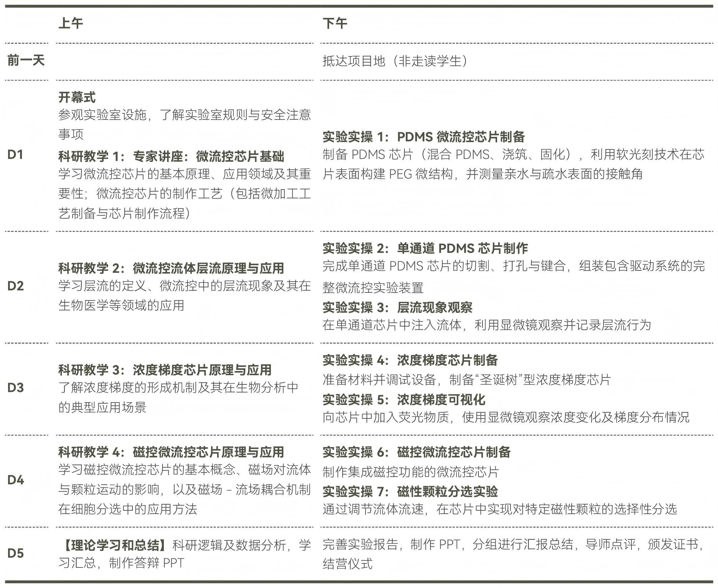Select the 前一天 row label
Viewport: 718px width, 588px height.
(26, 60)
